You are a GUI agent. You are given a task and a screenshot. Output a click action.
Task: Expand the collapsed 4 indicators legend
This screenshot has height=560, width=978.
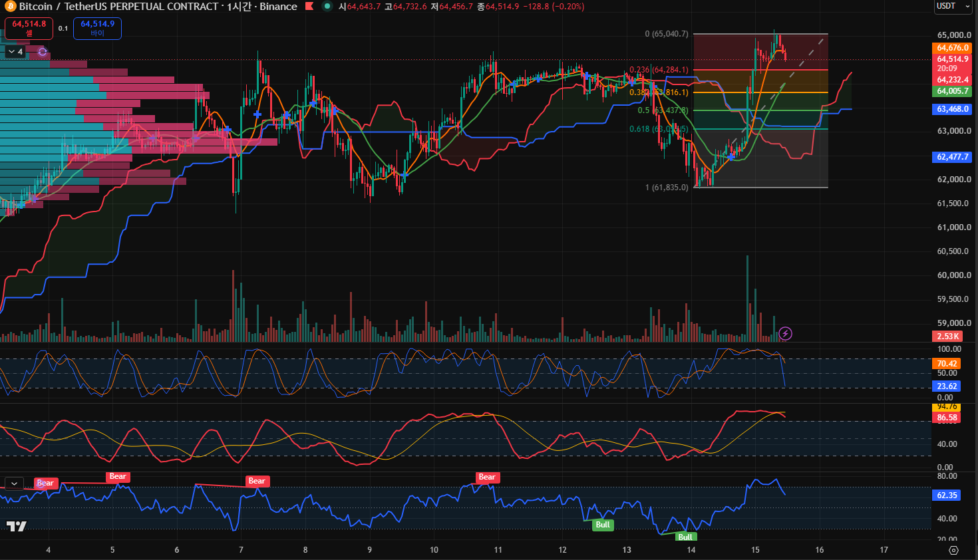click(x=15, y=51)
